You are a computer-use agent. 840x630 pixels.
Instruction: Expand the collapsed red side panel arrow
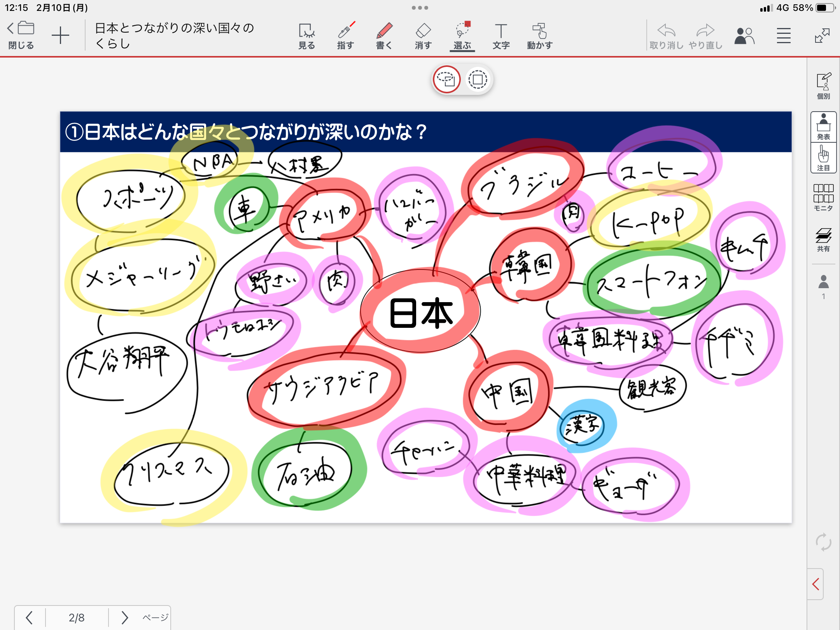click(x=816, y=584)
